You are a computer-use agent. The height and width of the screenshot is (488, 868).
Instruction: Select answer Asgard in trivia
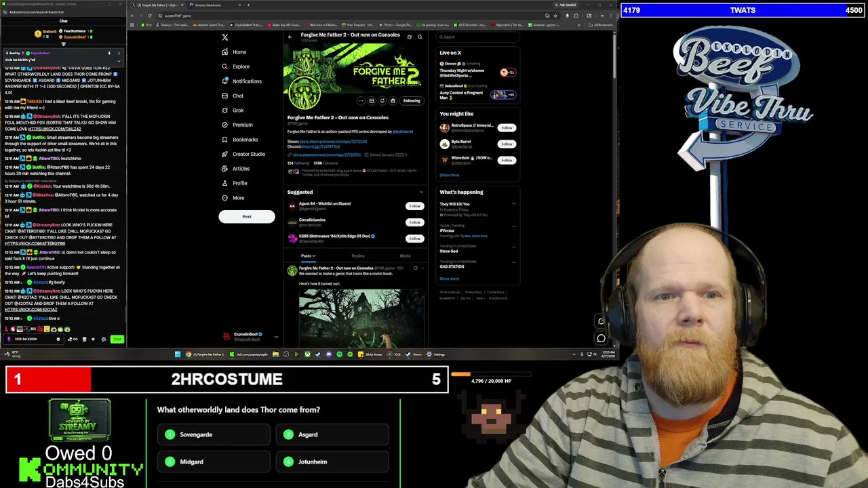(332, 434)
